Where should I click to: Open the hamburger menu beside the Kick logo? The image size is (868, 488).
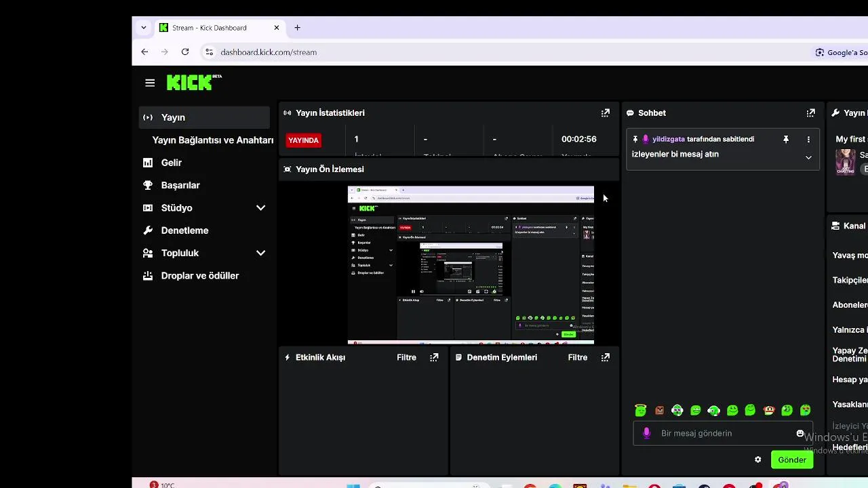[150, 83]
